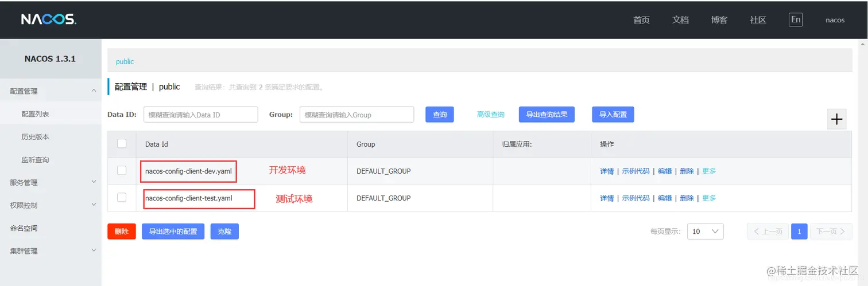The height and width of the screenshot is (286, 868).
Task: Click DEFAULT_GROUP in the test.yaml row
Action: [383, 198]
